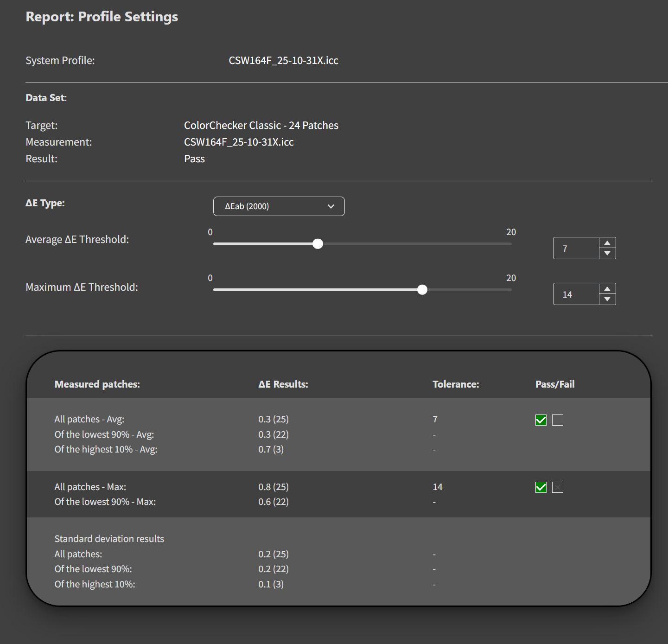Toggle green pass checkbox for All patches Max
Viewport: 668px width, 644px height.
pos(541,487)
